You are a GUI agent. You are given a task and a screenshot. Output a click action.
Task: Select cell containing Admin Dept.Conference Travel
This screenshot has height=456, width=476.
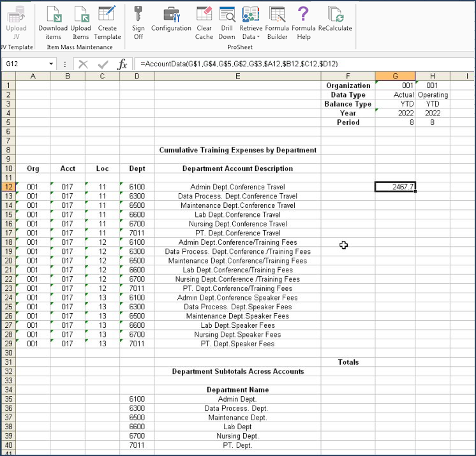pos(237,187)
